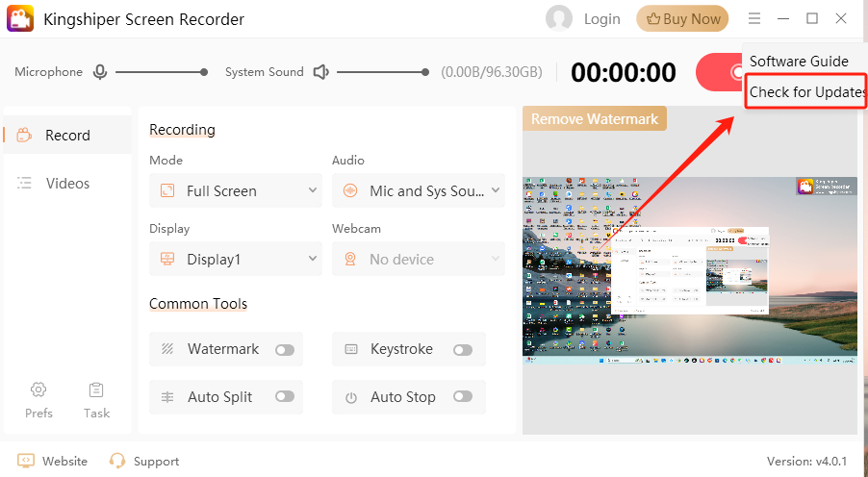Open the Display1 dropdown
The width and height of the screenshot is (868, 477).
point(235,259)
